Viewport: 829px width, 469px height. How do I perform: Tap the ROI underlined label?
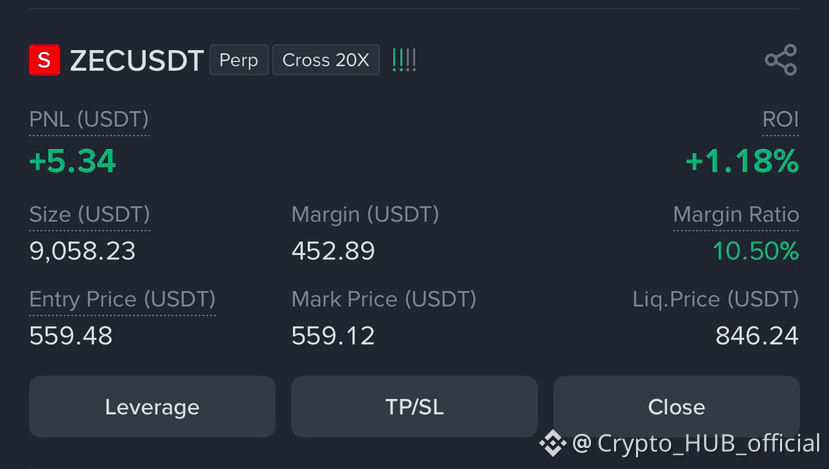point(780,119)
